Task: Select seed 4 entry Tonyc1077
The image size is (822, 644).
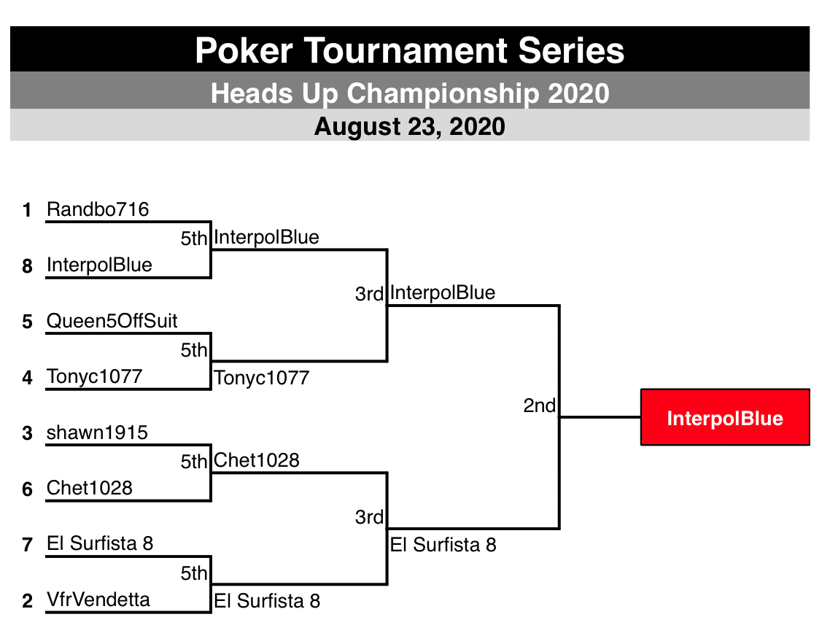Action: (x=95, y=376)
